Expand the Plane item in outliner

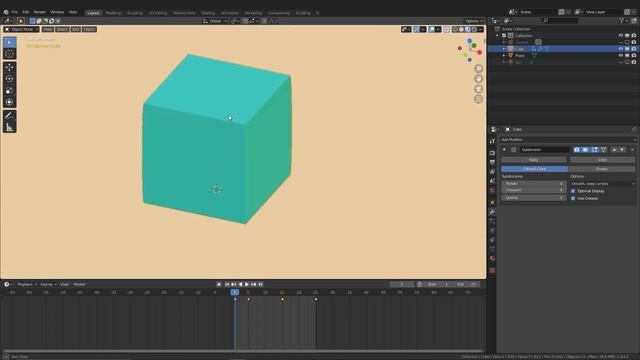504,56
